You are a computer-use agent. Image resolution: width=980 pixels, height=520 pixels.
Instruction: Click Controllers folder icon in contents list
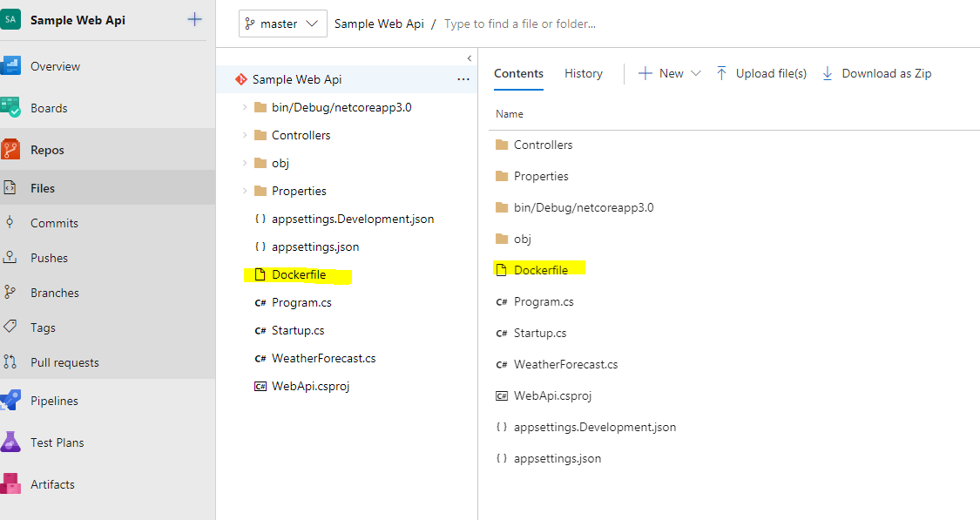pos(501,145)
